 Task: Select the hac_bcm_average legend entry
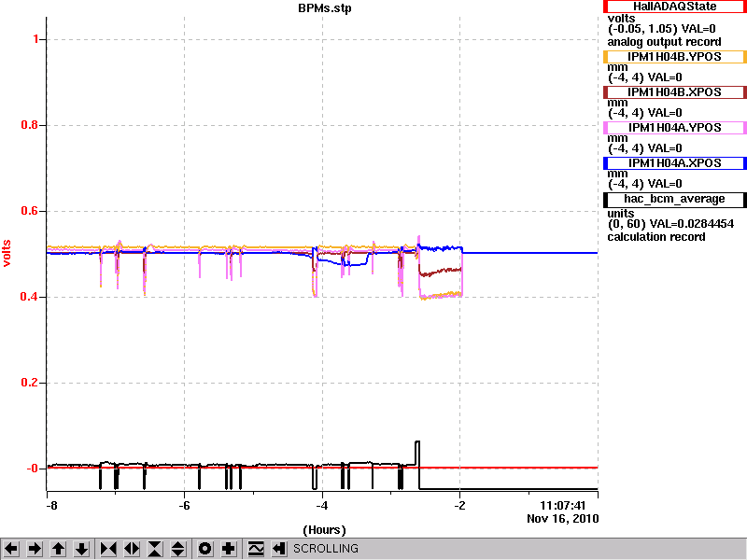[x=674, y=199]
